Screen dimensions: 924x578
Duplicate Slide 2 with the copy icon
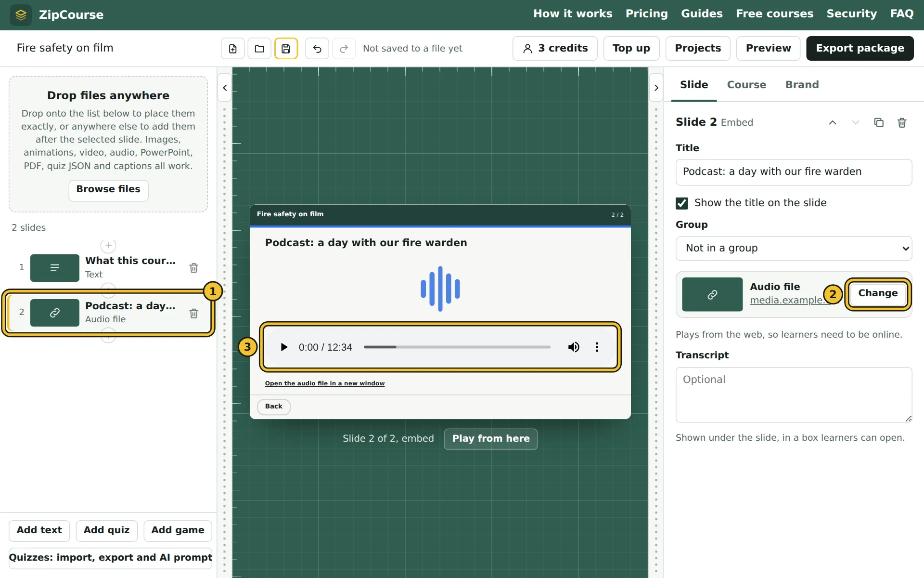(879, 123)
